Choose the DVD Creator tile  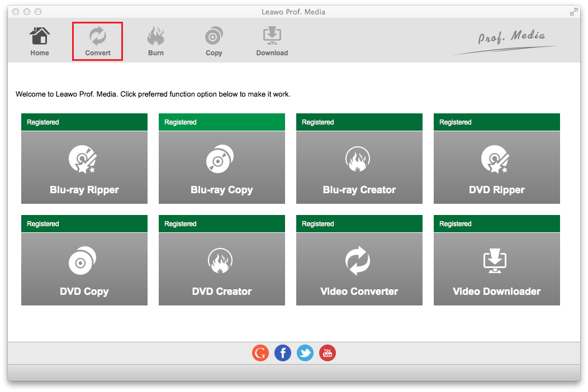222,269
